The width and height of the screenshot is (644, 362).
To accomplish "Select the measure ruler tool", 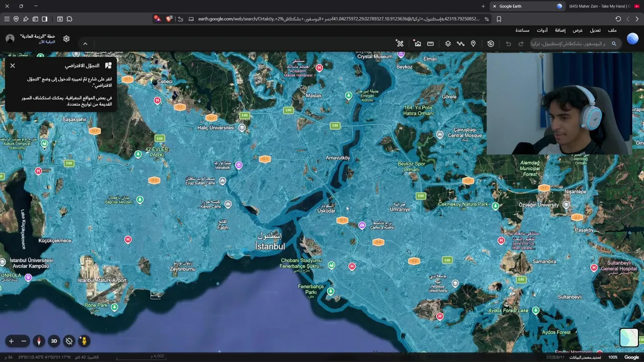I will [430, 44].
